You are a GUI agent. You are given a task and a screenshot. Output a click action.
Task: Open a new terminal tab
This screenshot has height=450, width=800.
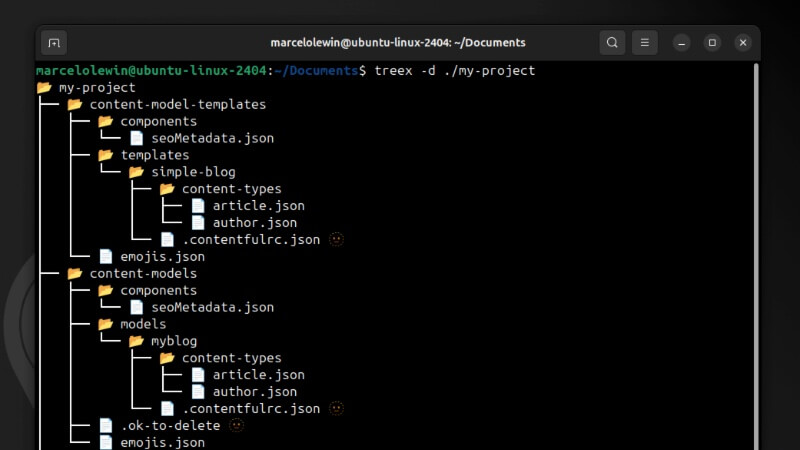coord(54,43)
